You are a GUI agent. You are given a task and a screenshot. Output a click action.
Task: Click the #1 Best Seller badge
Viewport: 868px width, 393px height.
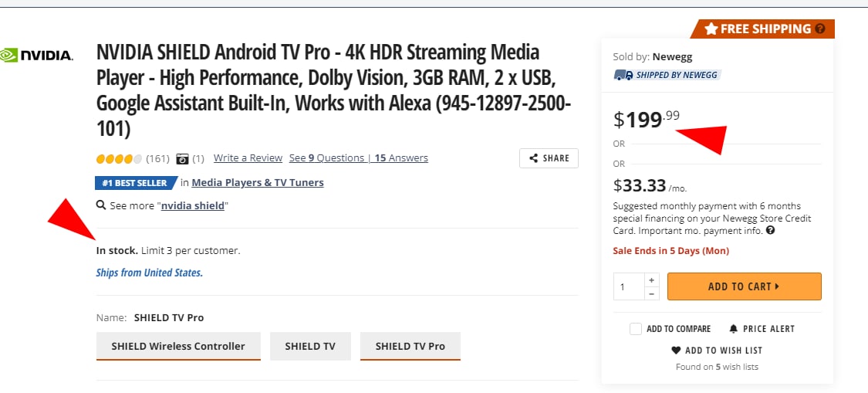tap(136, 182)
